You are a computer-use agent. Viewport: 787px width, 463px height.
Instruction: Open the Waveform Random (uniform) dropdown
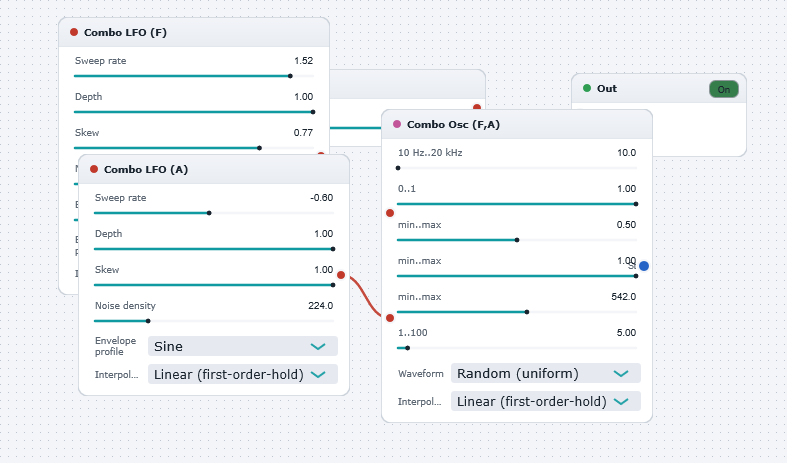(x=546, y=373)
